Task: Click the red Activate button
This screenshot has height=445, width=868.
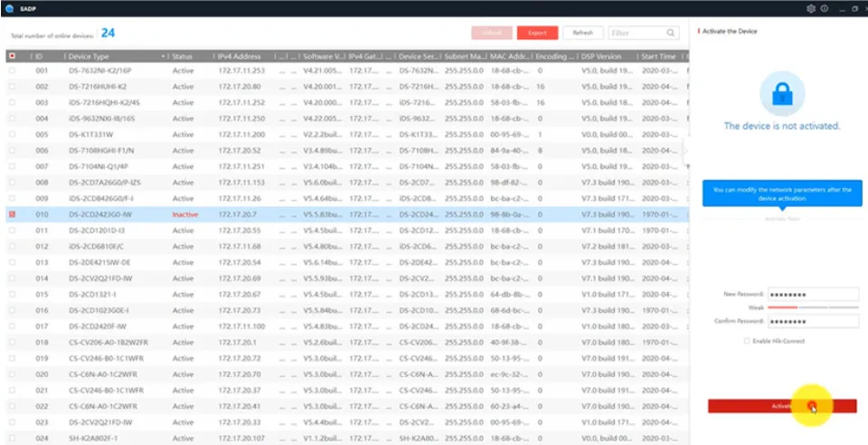Action: [782, 406]
